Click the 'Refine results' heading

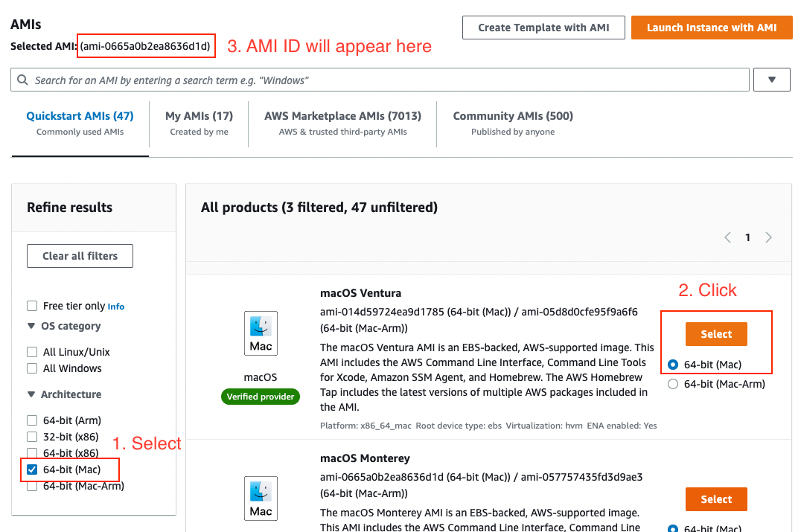point(69,208)
